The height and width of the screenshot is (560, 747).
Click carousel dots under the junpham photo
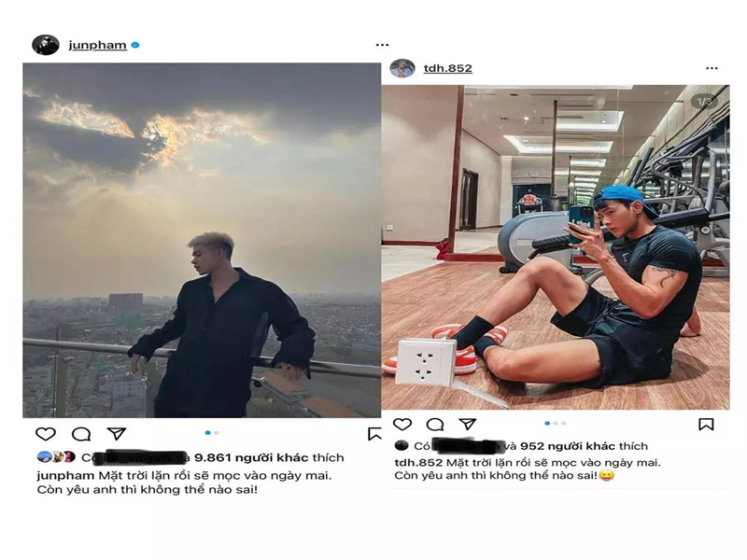212,432
